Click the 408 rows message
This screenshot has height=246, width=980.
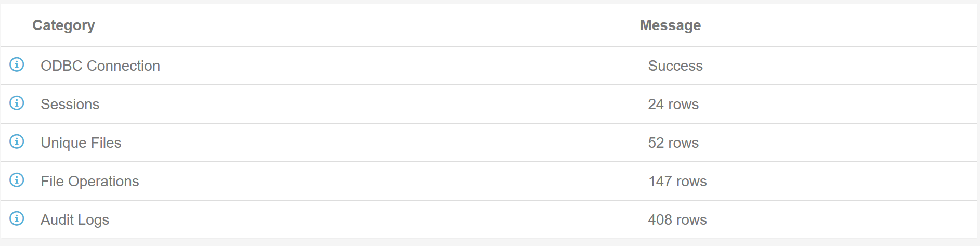[x=677, y=220]
